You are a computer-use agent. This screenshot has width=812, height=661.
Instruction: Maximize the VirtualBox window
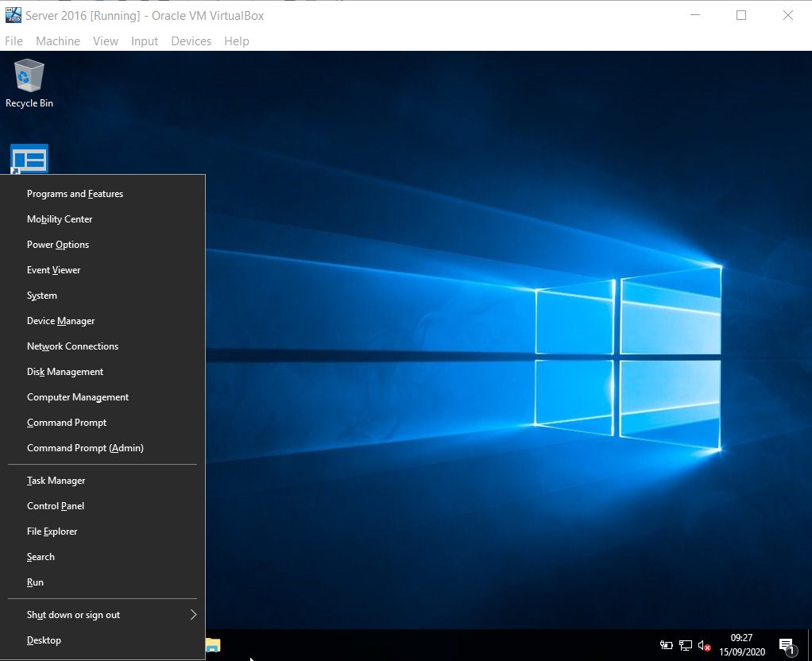(741, 15)
